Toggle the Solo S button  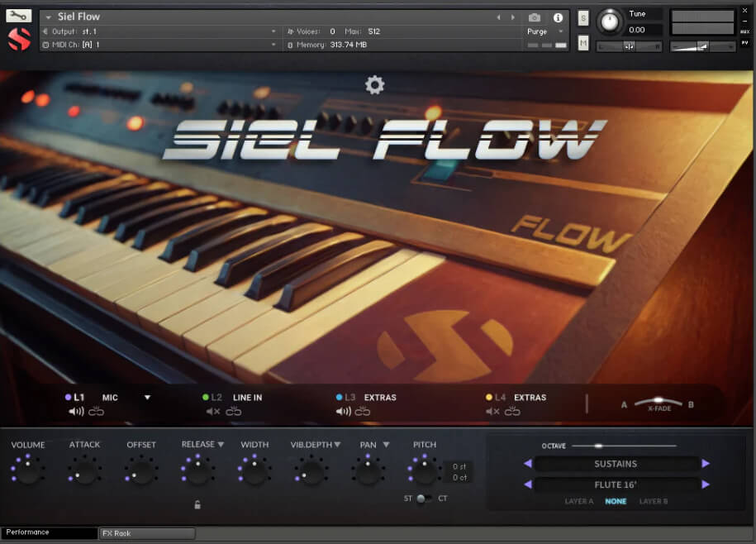pyautogui.click(x=583, y=18)
